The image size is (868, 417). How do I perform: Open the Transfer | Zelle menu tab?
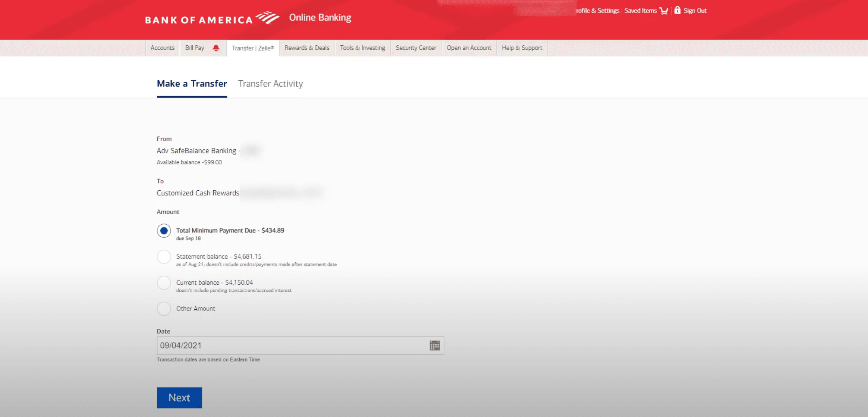253,48
